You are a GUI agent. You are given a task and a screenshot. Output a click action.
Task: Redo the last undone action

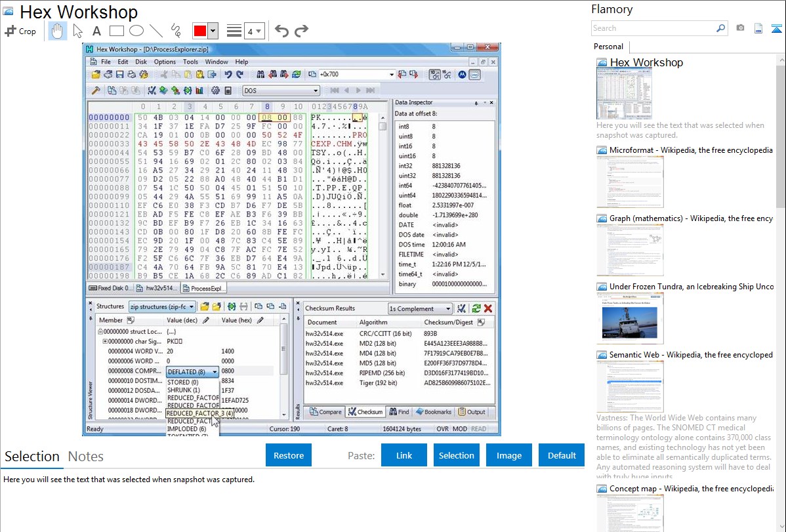click(301, 31)
